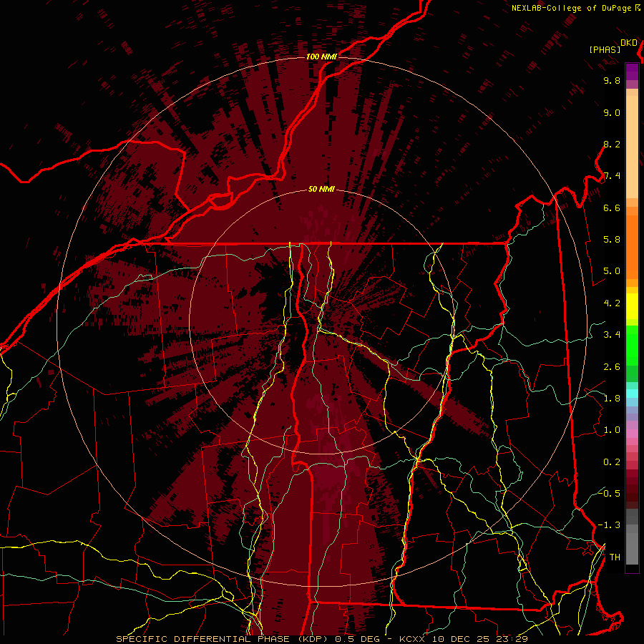Click the 1.8 scale value

point(612,399)
